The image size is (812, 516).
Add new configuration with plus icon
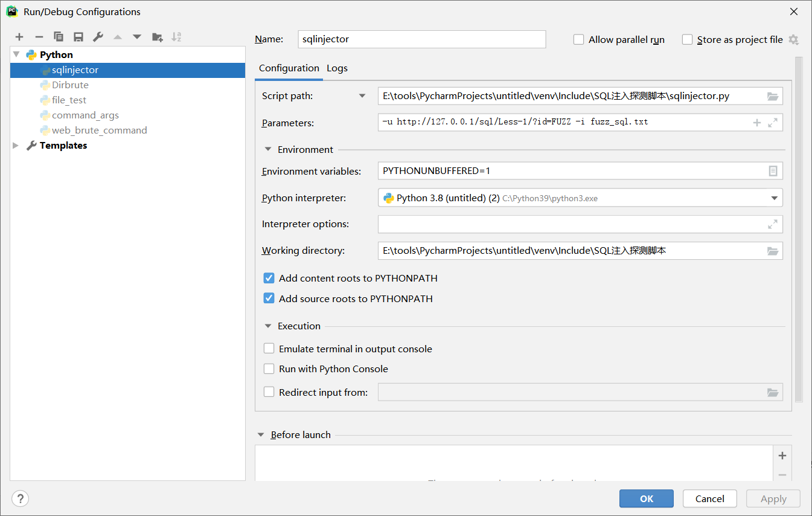tap(19, 37)
